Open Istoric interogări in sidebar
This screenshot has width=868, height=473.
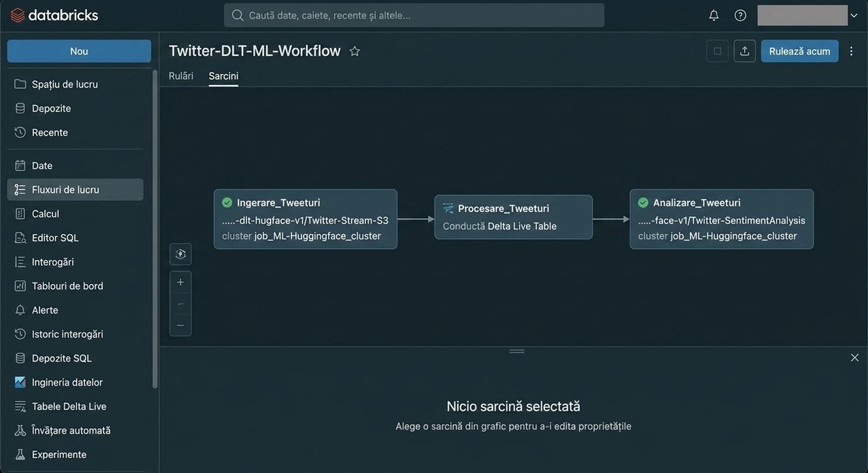[75, 334]
